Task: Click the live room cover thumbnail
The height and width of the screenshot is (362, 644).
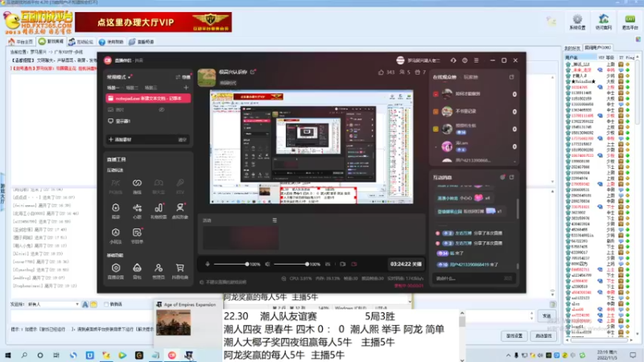Action: tap(207, 77)
